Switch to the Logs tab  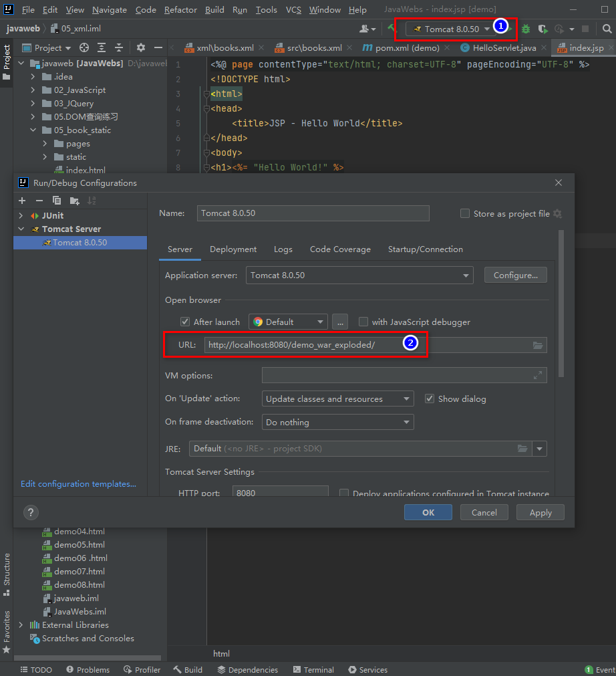click(283, 249)
